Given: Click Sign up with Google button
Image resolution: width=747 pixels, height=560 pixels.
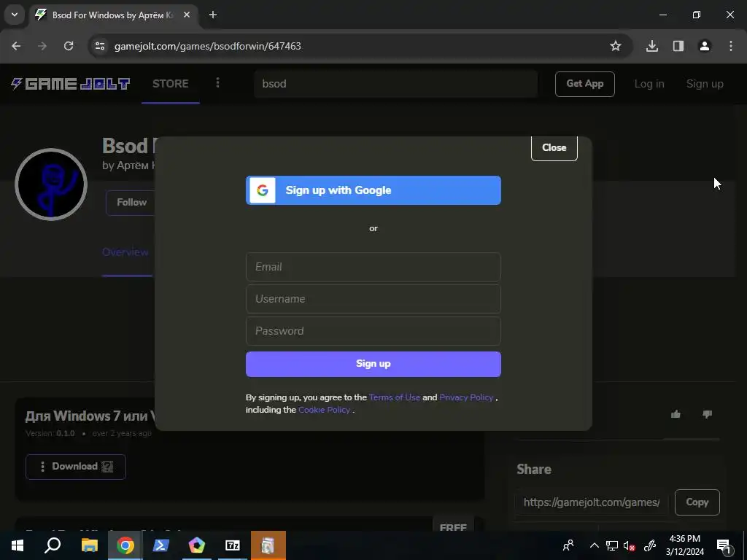Looking at the screenshot, I should coord(373,190).
